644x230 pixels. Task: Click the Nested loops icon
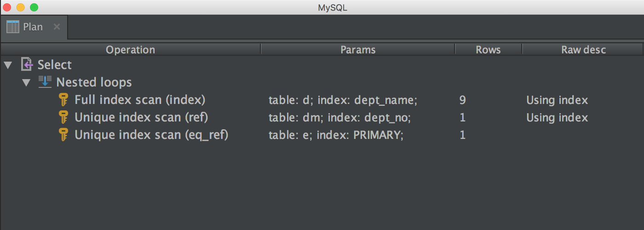[45, 82]
